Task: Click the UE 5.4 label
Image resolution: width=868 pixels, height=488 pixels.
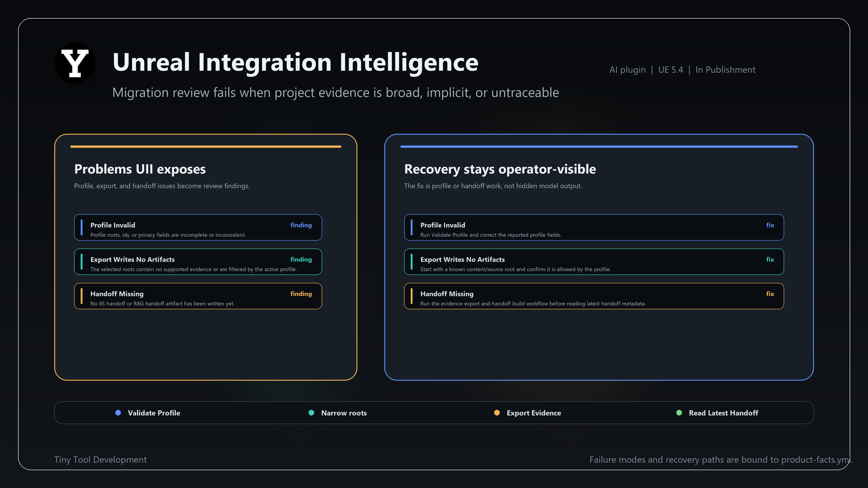Action: (670, 70)
